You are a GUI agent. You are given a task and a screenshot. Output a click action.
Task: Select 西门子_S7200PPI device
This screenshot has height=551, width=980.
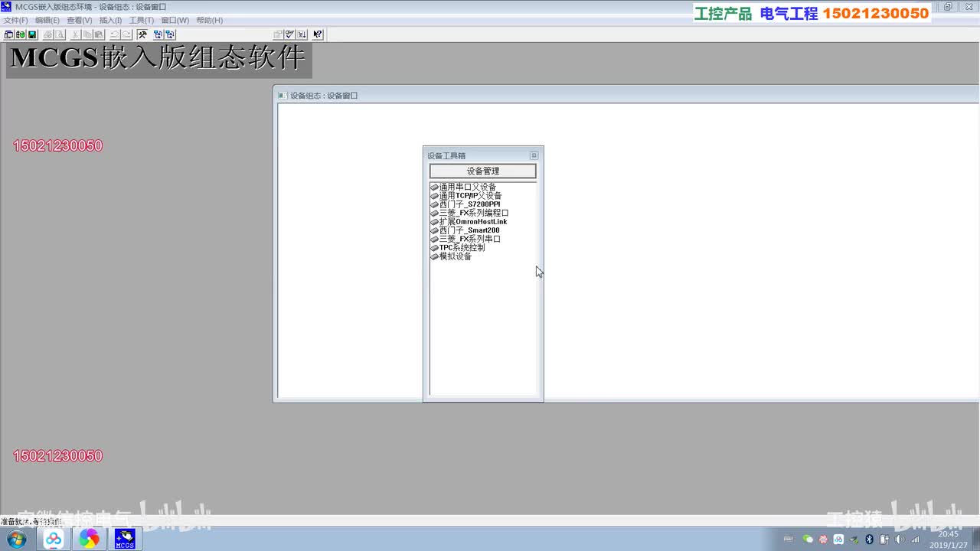[465, 204]
